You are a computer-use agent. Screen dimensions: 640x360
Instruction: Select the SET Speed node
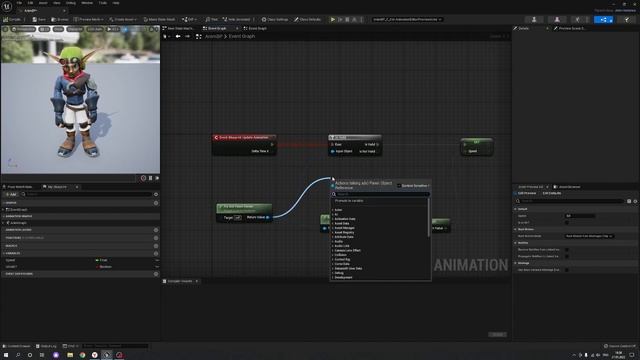477,147
